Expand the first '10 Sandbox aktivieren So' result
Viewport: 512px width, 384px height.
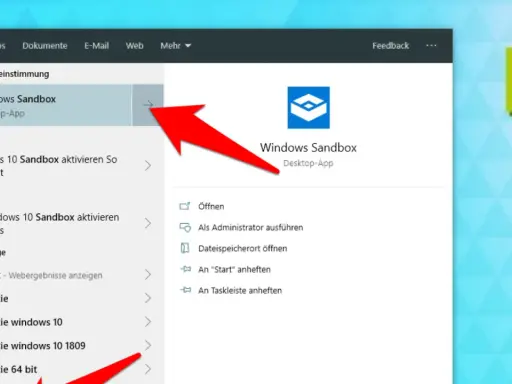pos(148,165)
